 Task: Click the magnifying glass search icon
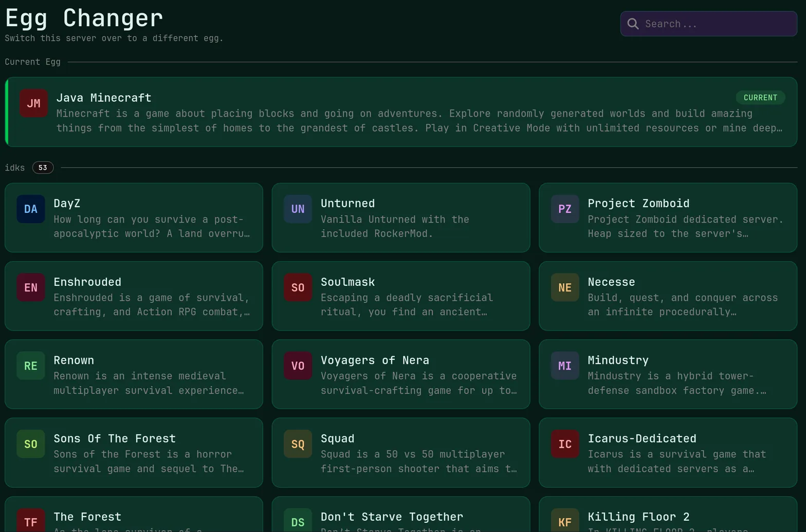tap(633, 24)
